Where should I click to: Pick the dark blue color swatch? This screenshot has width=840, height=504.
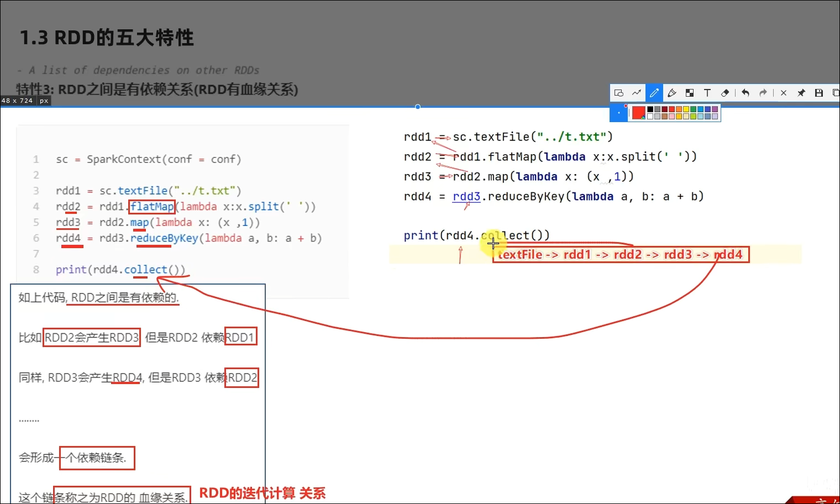[x=708, y=109]
